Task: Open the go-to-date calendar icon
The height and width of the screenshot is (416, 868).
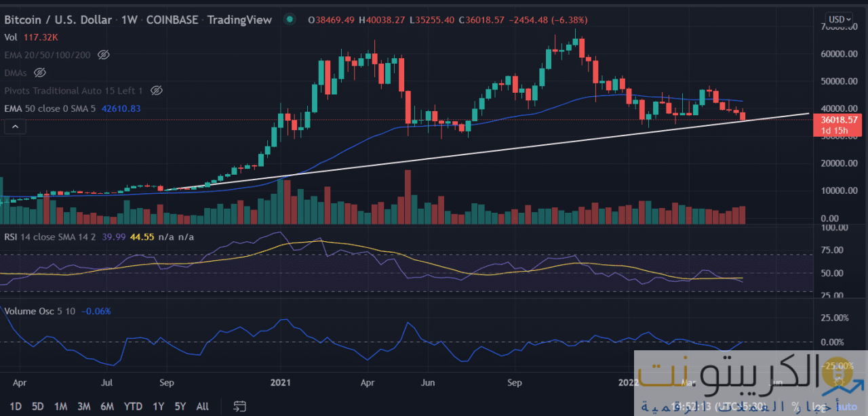Action: click(239, 407)
